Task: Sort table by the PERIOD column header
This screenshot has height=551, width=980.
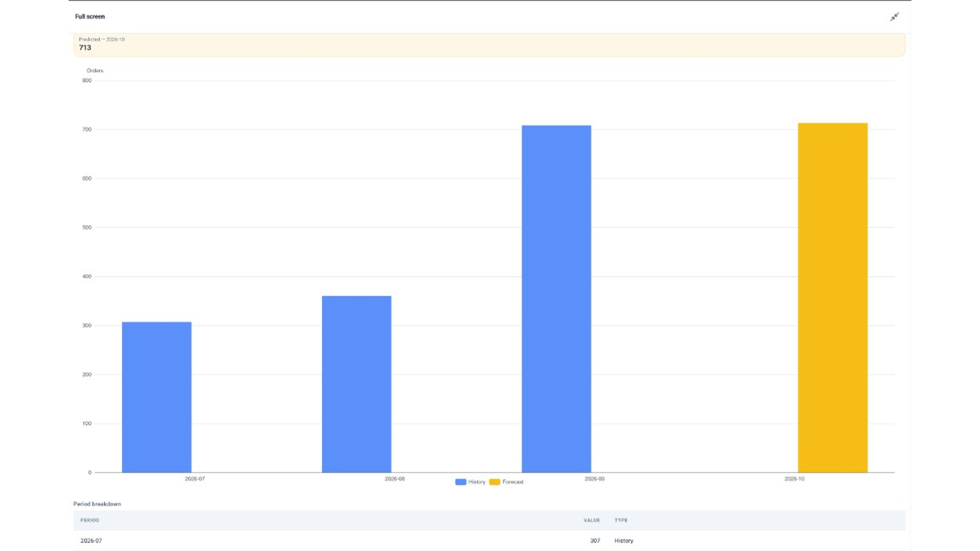Action: 89,520
